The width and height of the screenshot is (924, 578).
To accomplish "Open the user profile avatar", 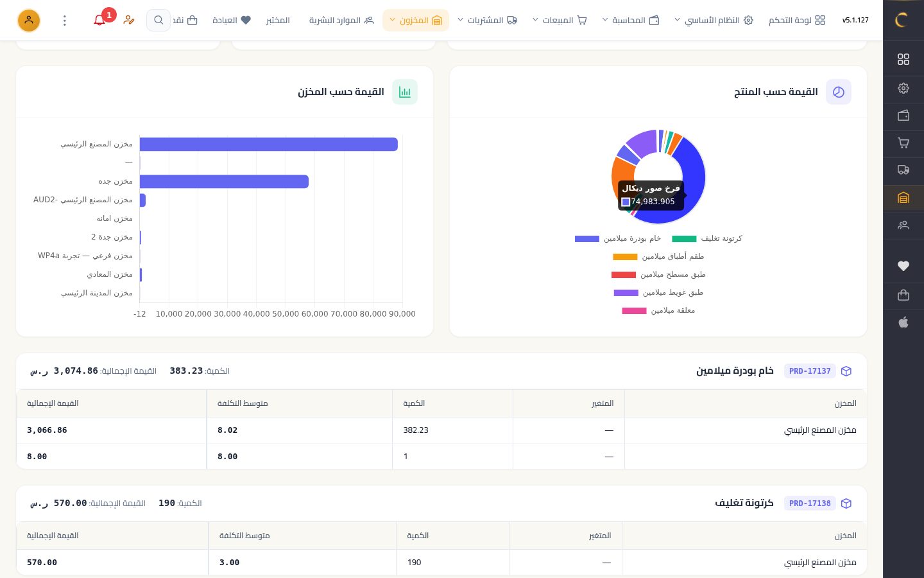I will coord(29,20).
